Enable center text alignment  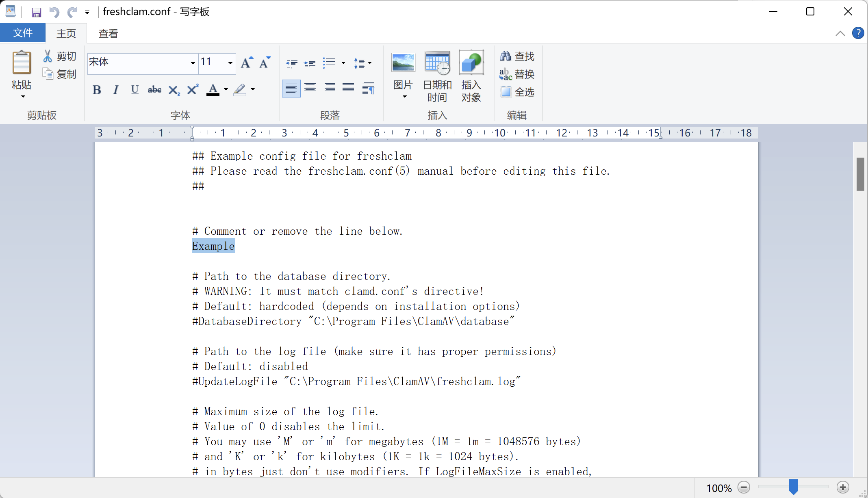point(310,88)
